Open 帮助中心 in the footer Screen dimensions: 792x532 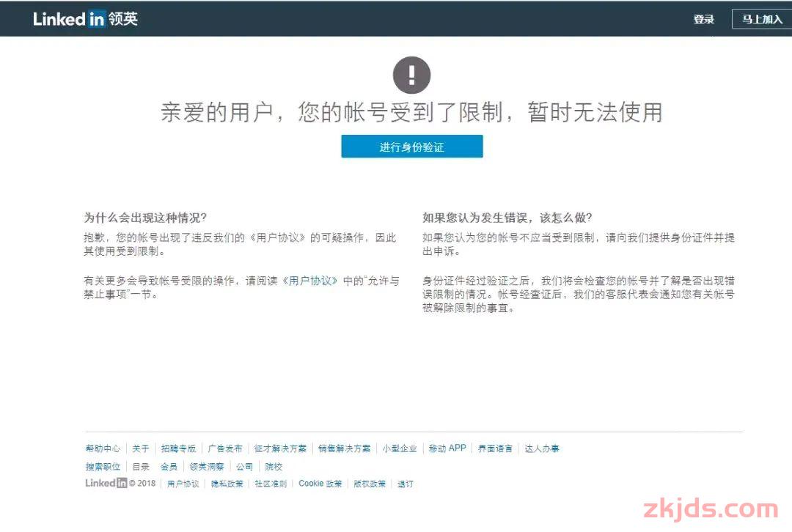103,448
